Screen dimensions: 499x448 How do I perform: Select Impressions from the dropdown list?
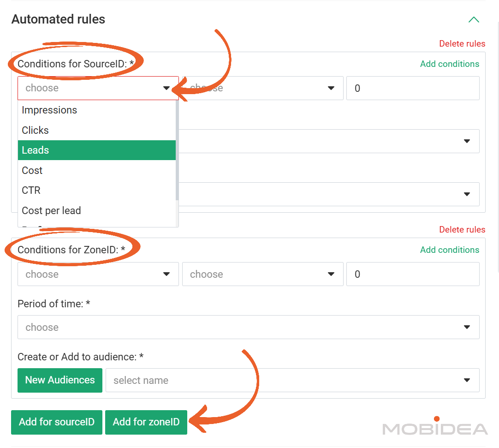[97, 110]
